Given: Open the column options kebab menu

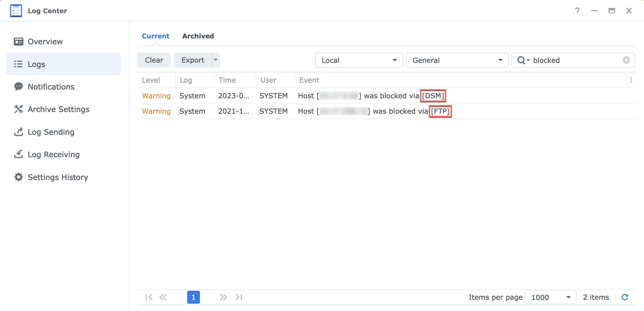Looking at the screenshot, I should (x=631, y=80).
